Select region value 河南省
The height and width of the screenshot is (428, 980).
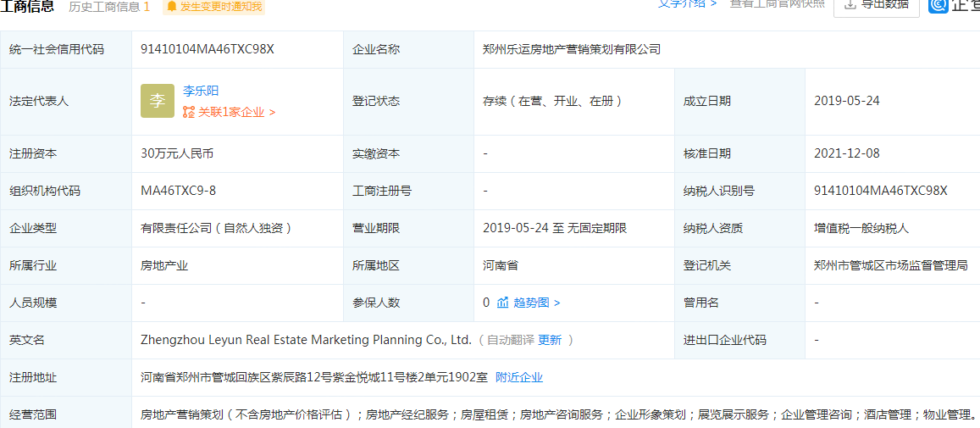[500, 266]
